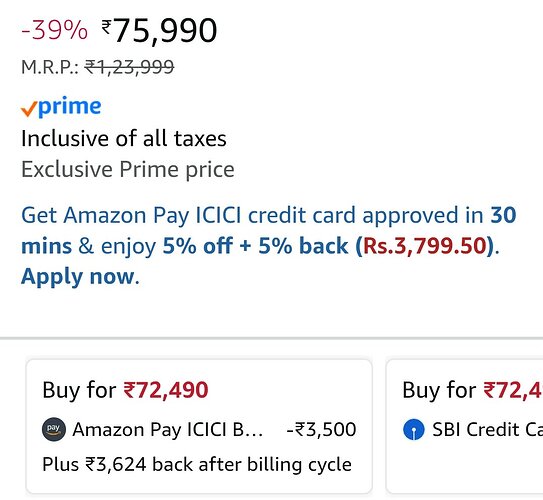Viewport: 543px width, 500px height.
Task: Click the Prime checkmark logo
Action: coord(61,107)
